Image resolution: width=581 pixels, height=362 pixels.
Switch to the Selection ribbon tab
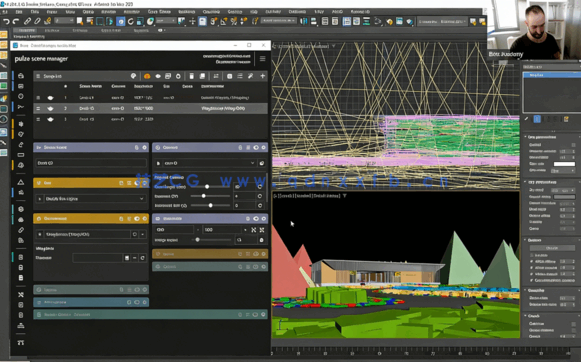80,30
